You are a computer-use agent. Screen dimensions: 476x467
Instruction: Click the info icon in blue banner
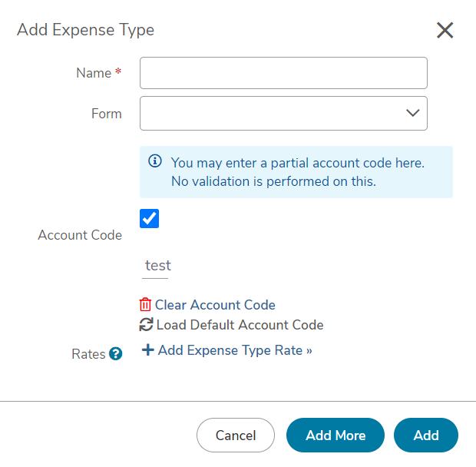(155, 161)
